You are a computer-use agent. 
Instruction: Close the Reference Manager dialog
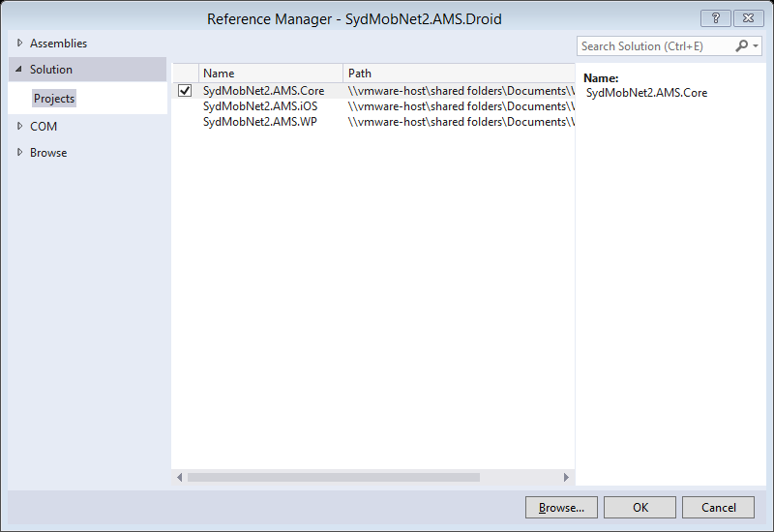coord(749,18)
